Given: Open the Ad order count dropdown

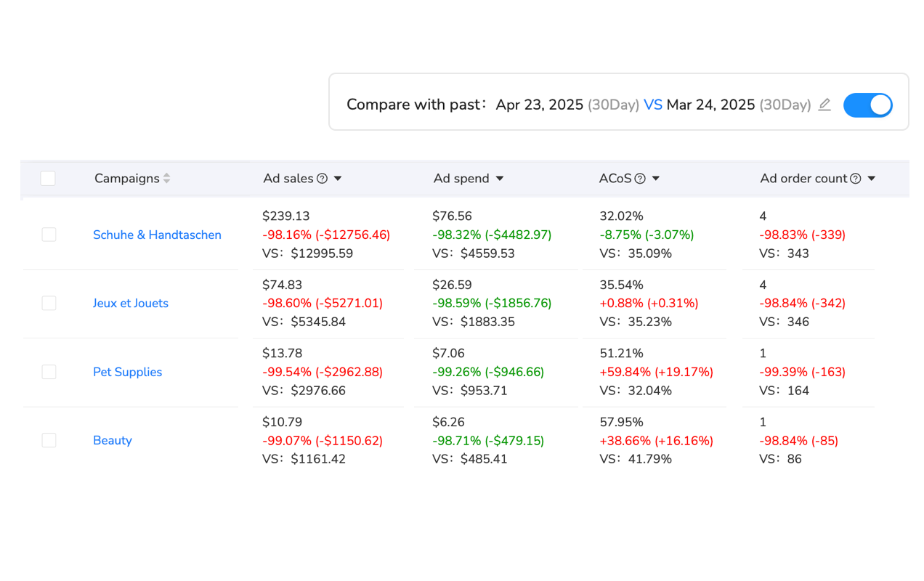Looking at the screenshot, I should click(x=870, y=178).
